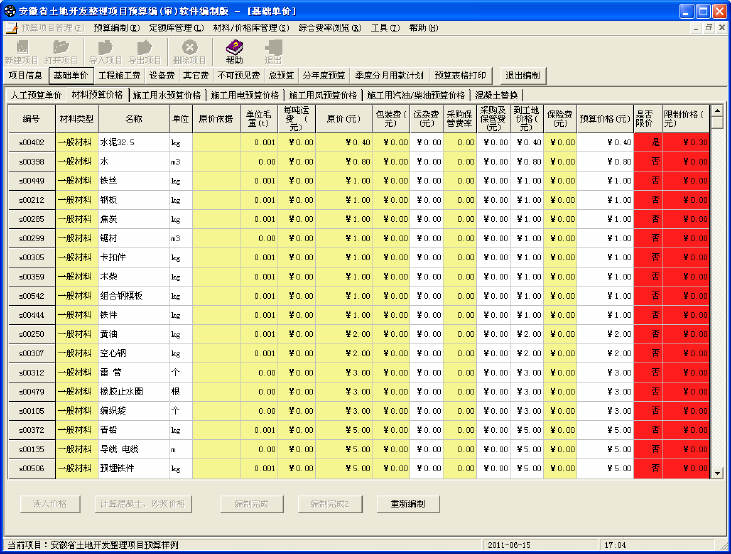
Task: Click the 名称 column header
Action: tap(134, 119)
